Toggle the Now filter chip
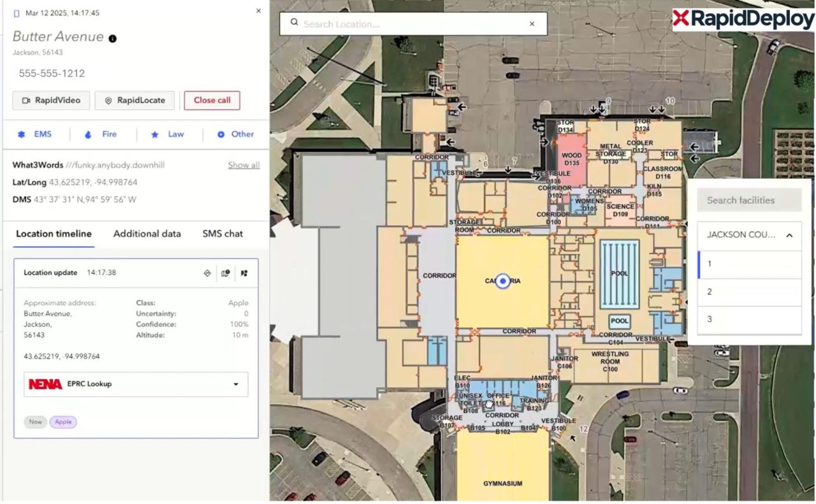Screen dimensions: 816x504 (x=35, y=422)
